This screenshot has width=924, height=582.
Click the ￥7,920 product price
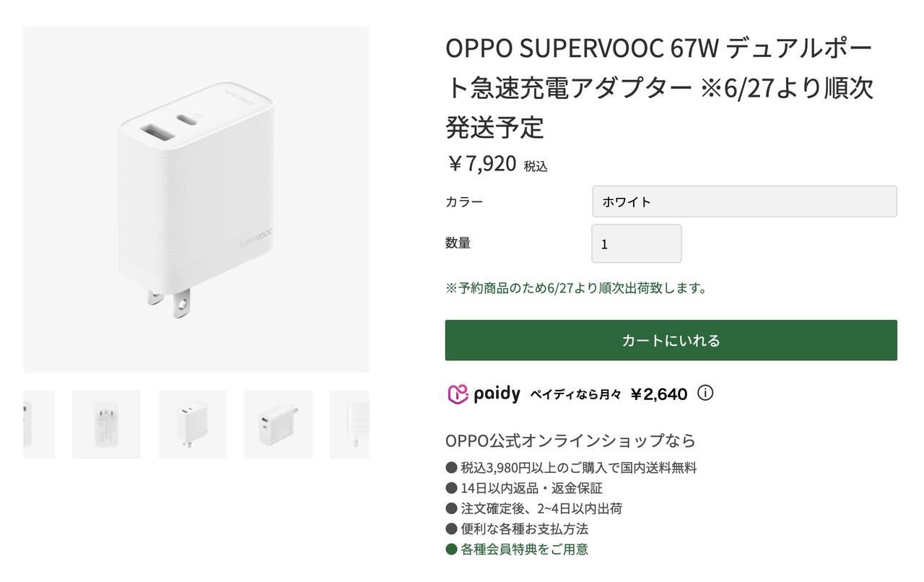pyautogui.click(x=482, y=164)
